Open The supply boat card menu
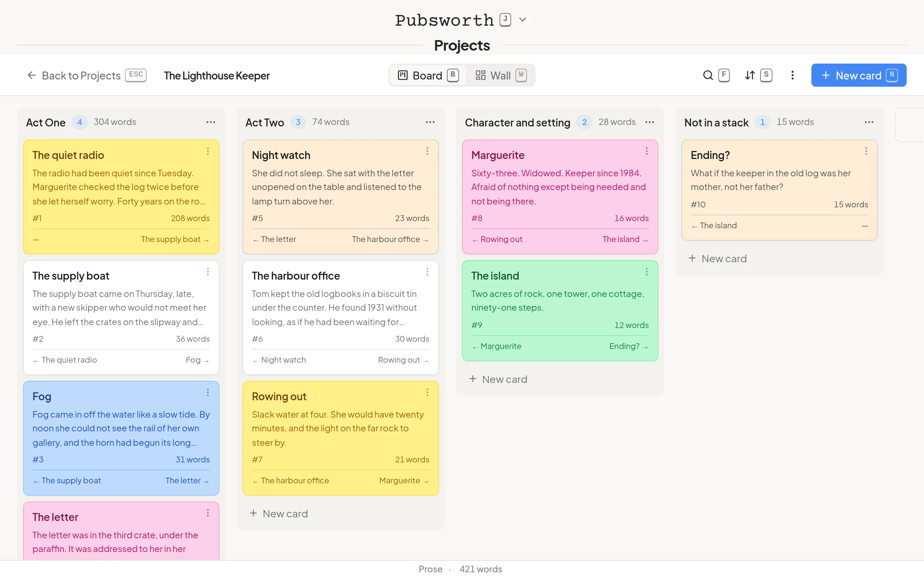The height and width of the screenshot is (578, 924). pos(208,272)
